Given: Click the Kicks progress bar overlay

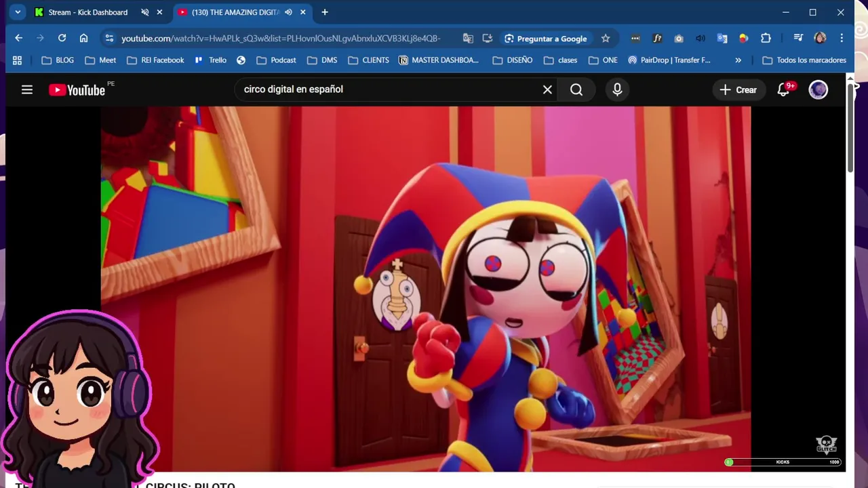Looking at the screenshot, I should click(783, 462).
